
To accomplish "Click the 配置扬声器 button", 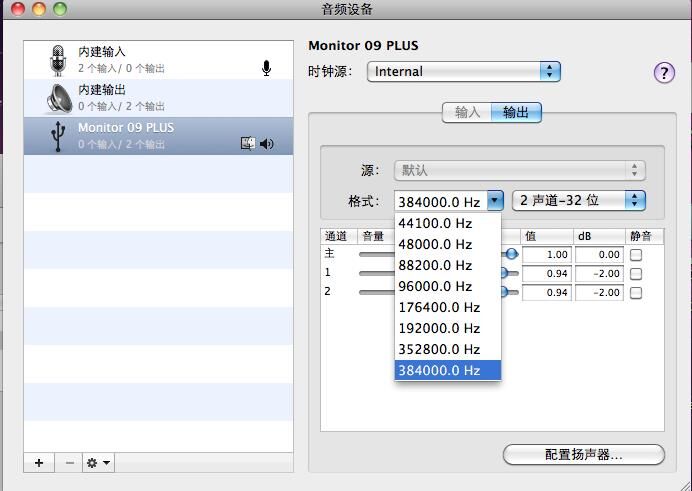I will point(583,455).
